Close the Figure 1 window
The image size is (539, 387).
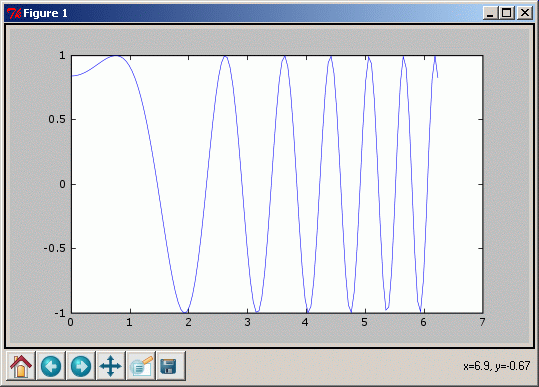(x=525, y=13)
